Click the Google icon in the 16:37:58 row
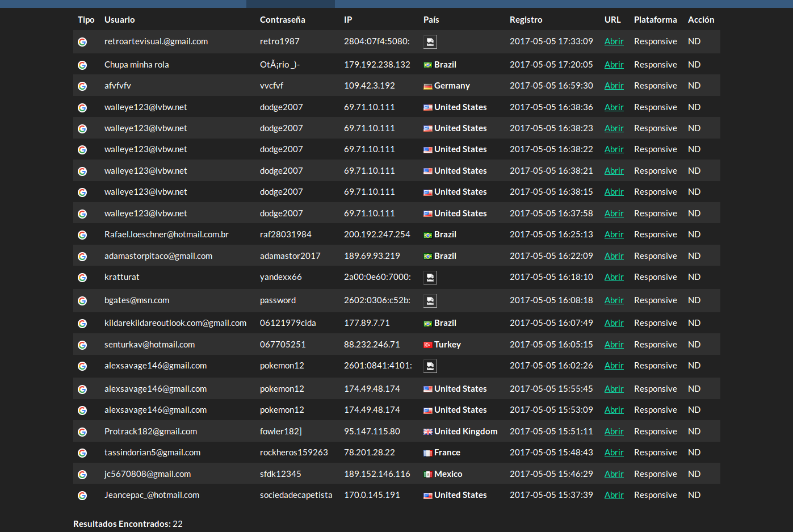The width and height of the screenshot is (793, 532). [x=82, y=214]
